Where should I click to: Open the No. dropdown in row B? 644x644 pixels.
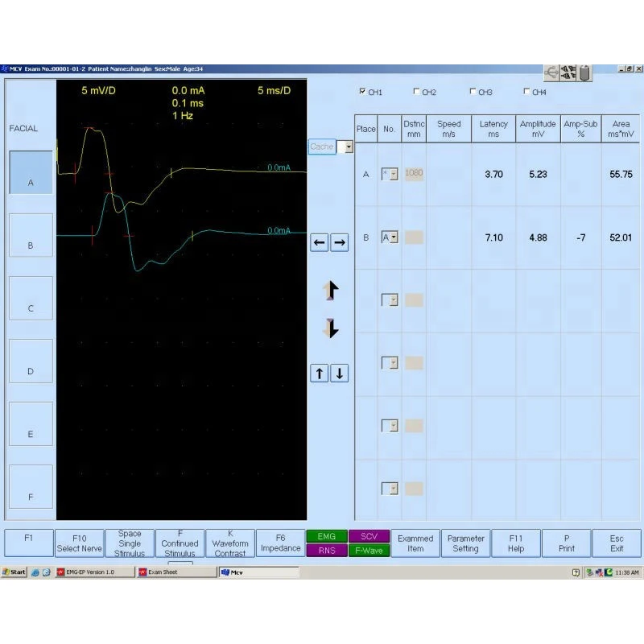click(x=394, y=237)
